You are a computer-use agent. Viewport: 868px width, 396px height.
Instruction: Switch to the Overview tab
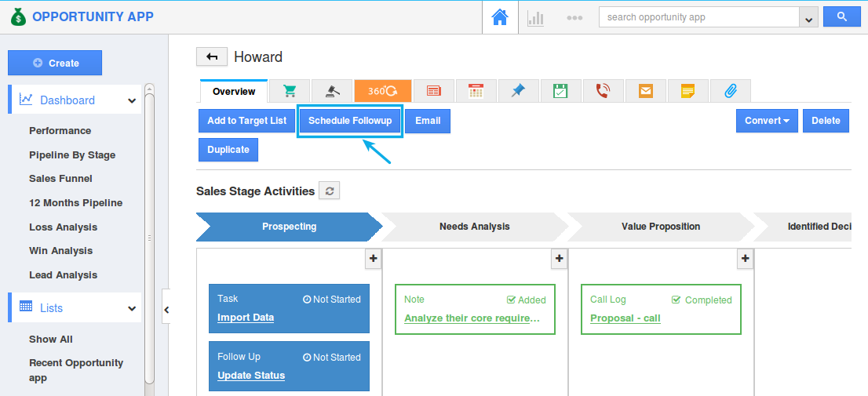[234, 92]
